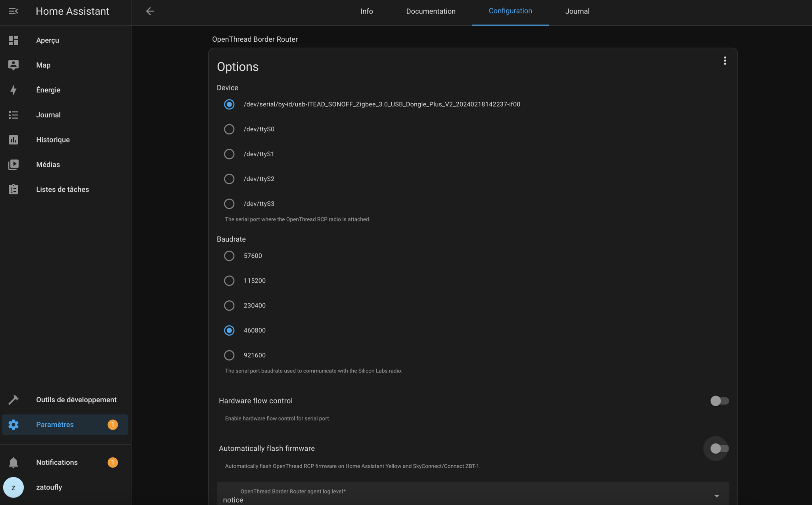The width and height of the screenshot is (812, 505).
Task: Choose the 57600 baudrate
Action: [x=229, y=256]
